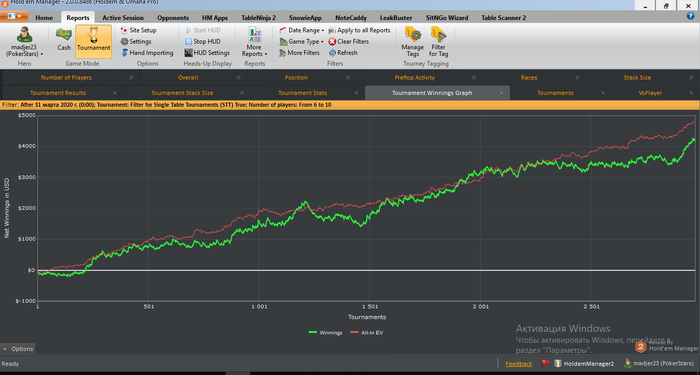Close the Overall report tab

click(239, 78)
